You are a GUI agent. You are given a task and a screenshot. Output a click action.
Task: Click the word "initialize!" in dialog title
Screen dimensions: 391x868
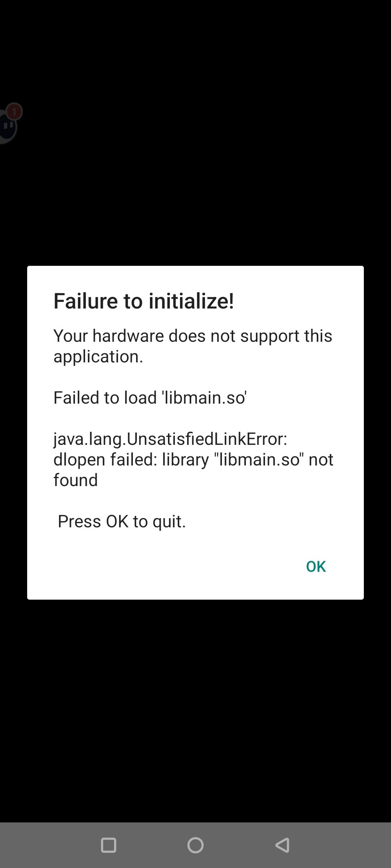pyautogui.click(x=191, y=301)
